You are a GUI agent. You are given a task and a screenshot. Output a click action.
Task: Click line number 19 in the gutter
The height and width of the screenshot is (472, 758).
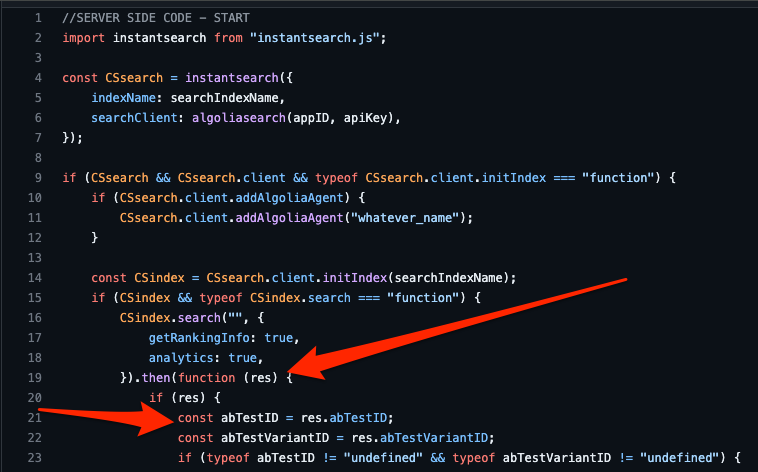[x=35, y=378]
